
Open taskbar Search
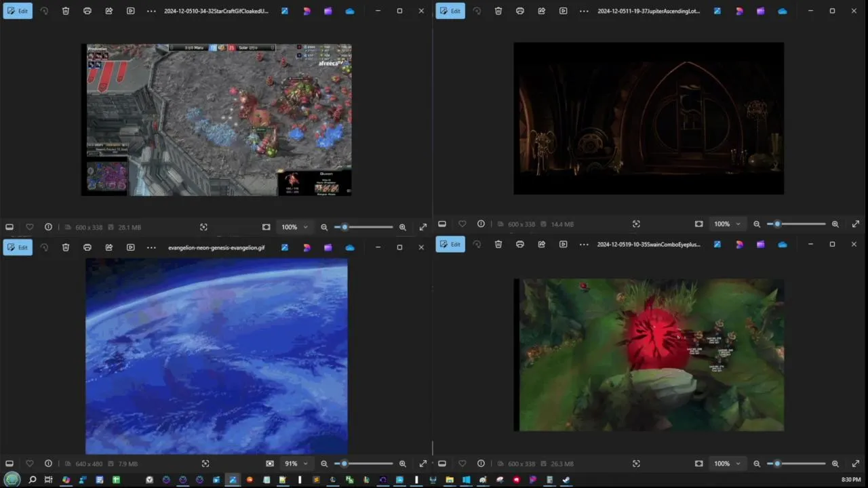pyautogui.click(x=32, y=480)
